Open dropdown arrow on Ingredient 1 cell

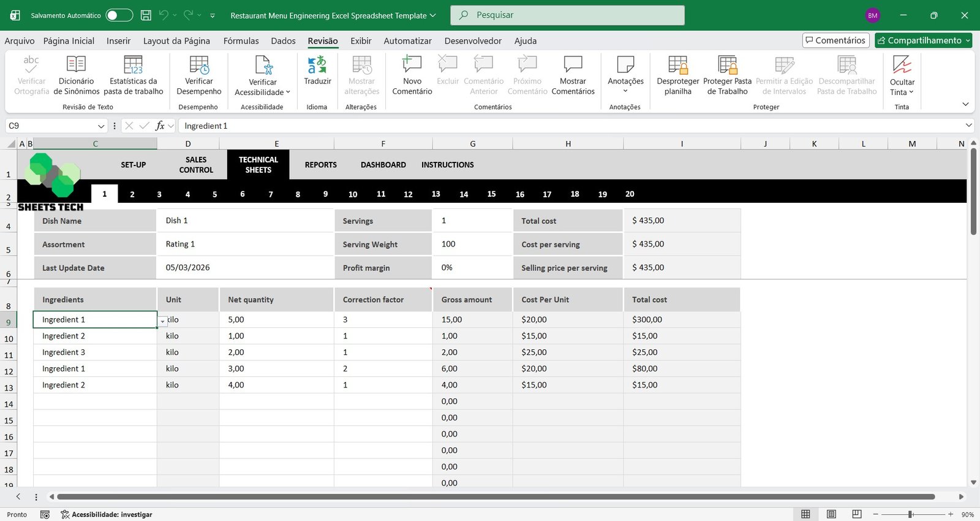[x=162, y=321]
